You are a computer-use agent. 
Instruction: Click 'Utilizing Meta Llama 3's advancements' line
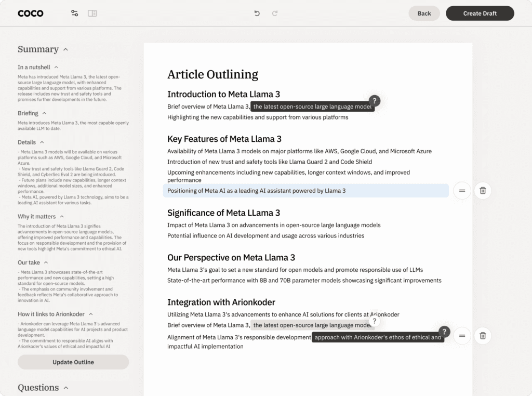[283, 314]
